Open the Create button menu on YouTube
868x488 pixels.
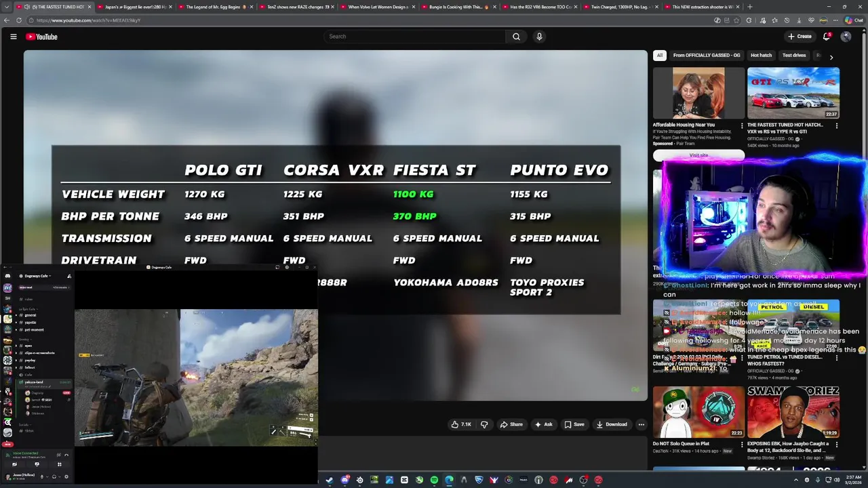(800, 37)
